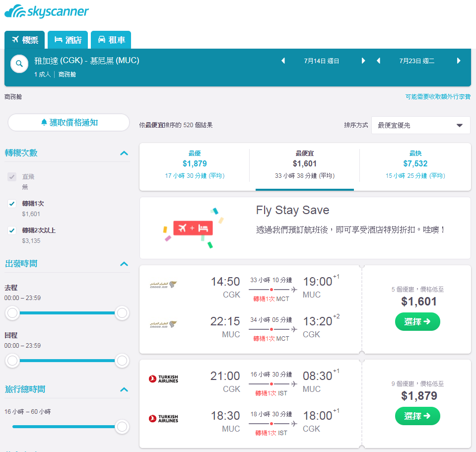Click the search magnifier icon
The image size is (476, 452).
pyautogui.click(x=19, y=64)
